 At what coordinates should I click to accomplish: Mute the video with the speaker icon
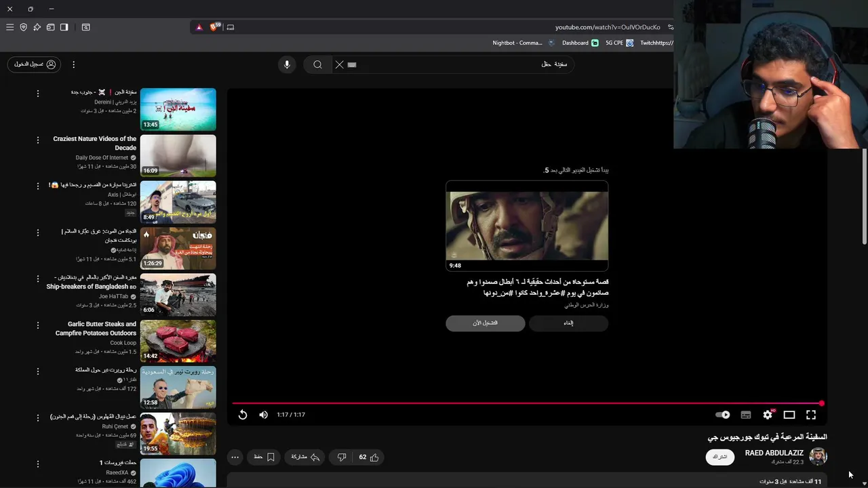click(263, 415)
